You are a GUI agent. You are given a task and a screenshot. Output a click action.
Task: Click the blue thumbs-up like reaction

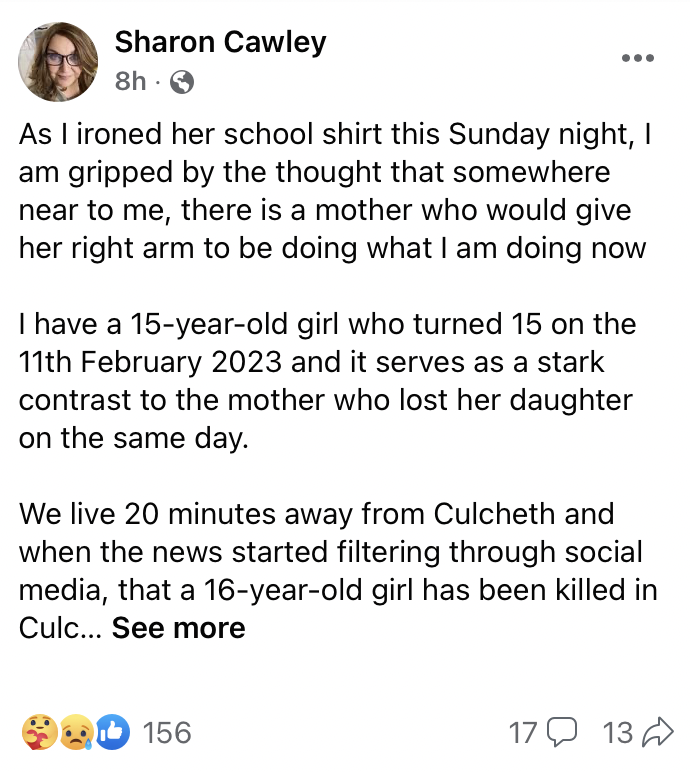(x=114, y=733)
